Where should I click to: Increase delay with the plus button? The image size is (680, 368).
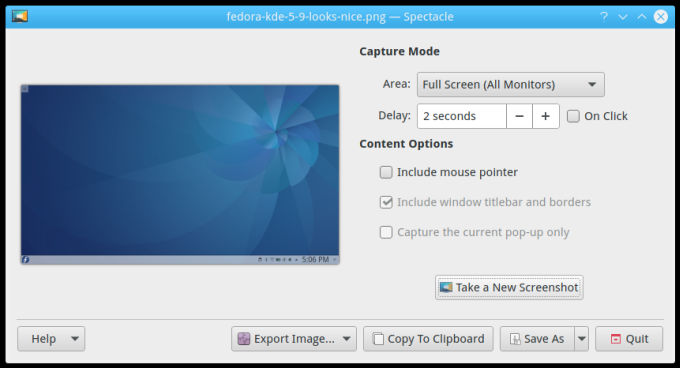[546, 116]
